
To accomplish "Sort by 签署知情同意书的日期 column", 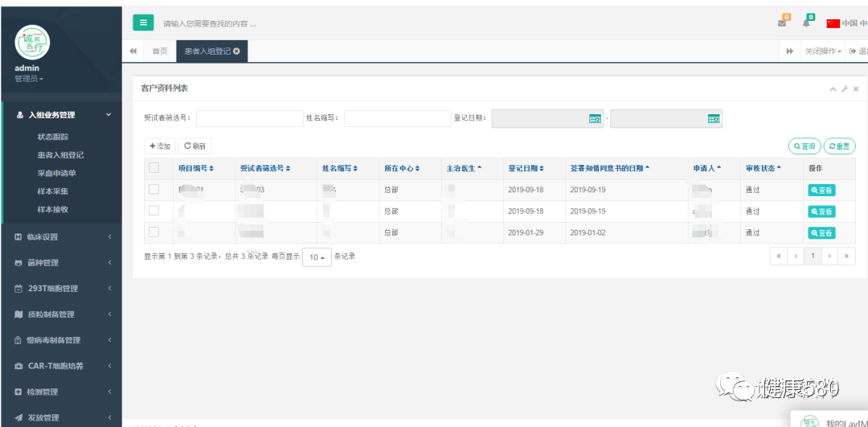I will (x=609, y=168).
